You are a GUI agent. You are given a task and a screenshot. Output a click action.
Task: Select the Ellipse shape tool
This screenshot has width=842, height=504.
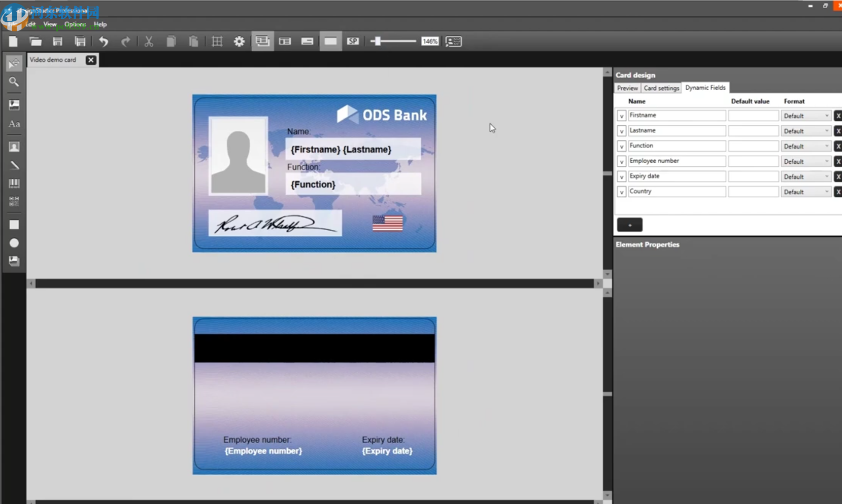click(x=14, y=243)
